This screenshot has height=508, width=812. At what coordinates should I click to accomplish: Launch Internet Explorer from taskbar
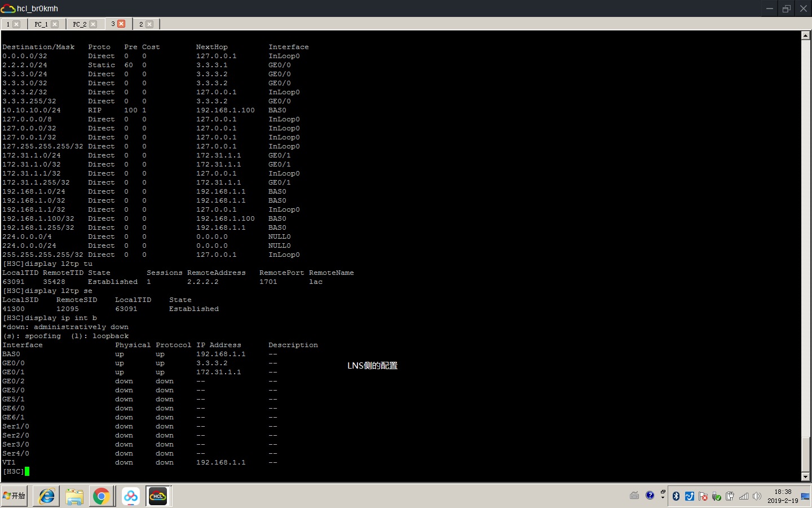pyautogui.click(x=46, y=496)
